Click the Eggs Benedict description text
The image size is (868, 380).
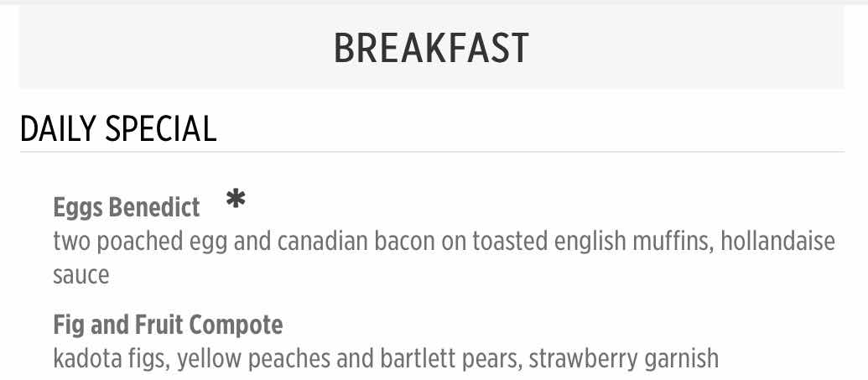pos(444,258)
